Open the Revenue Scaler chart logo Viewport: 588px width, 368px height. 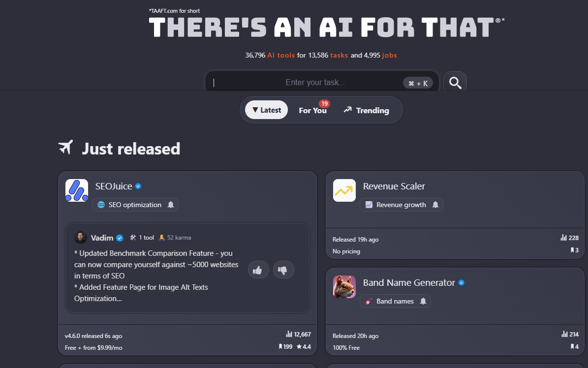pyautogui.click(x=344, y=190)
